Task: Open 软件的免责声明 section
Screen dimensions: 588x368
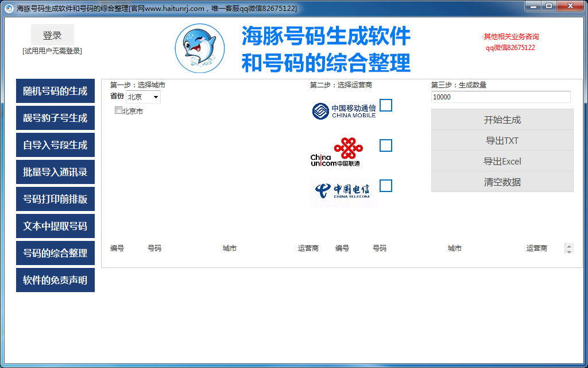Action: click(x=55, y=280)
